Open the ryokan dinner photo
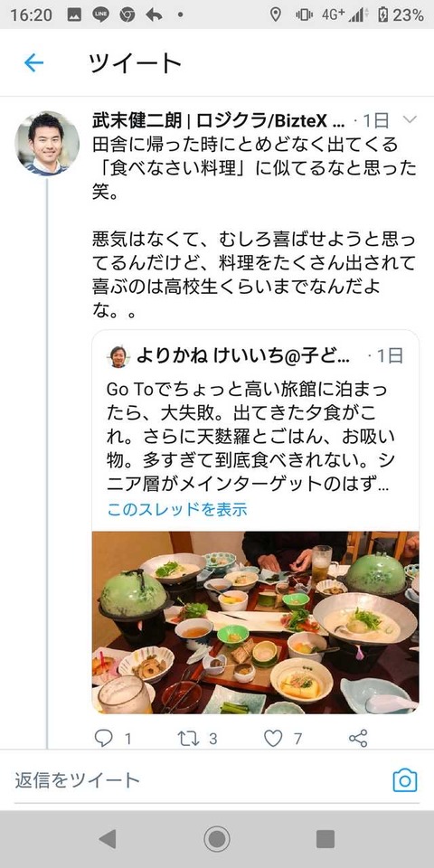Screen dimensions: 434x868 pyautogui.click(x=255, y=622)
